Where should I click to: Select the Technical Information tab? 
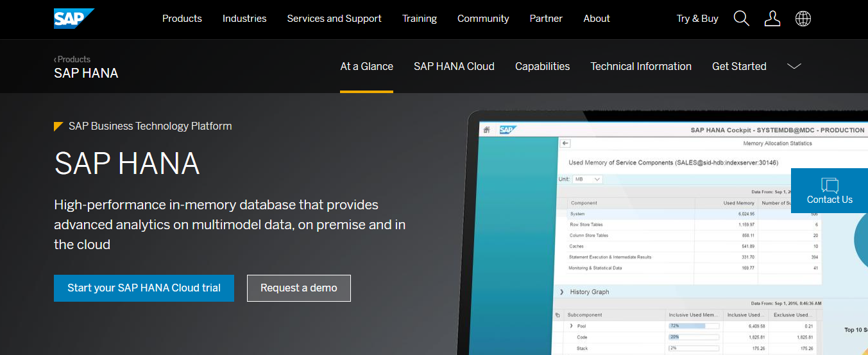pos(641,66)
